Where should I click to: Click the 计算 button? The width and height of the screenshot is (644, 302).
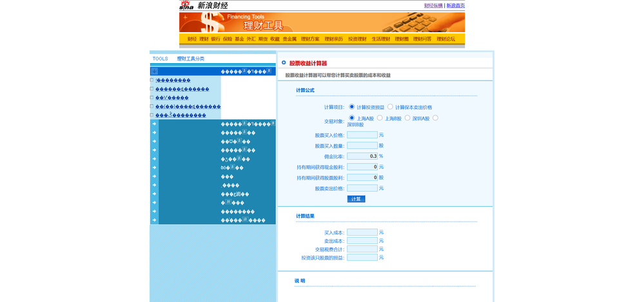[x=356, y=199]
